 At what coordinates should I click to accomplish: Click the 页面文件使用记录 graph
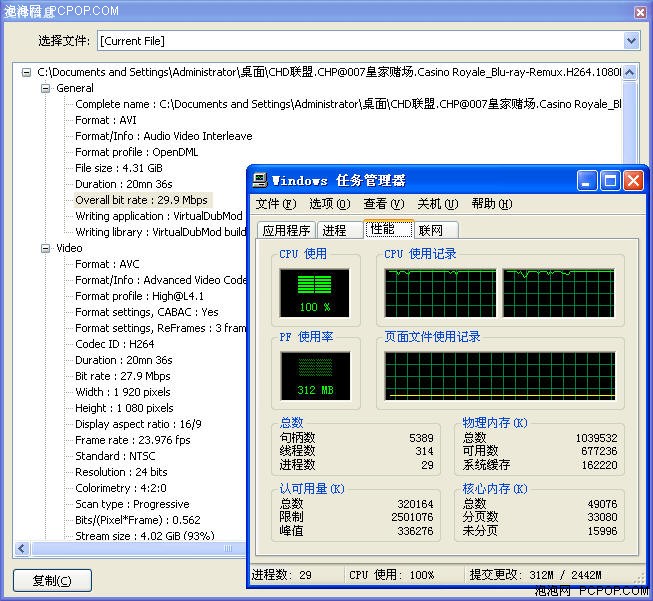point(500,376)
